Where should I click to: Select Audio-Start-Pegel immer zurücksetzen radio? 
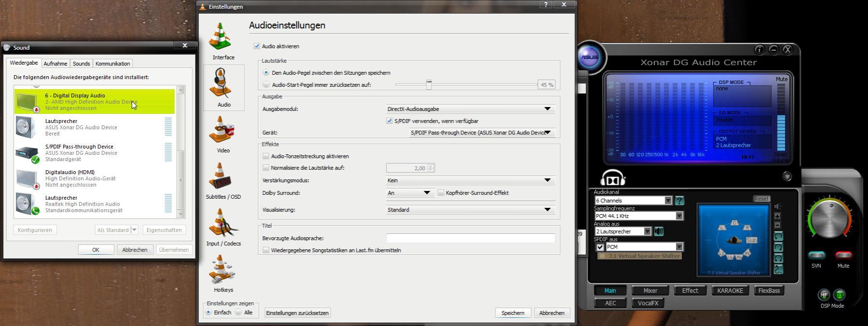[266, 85]
